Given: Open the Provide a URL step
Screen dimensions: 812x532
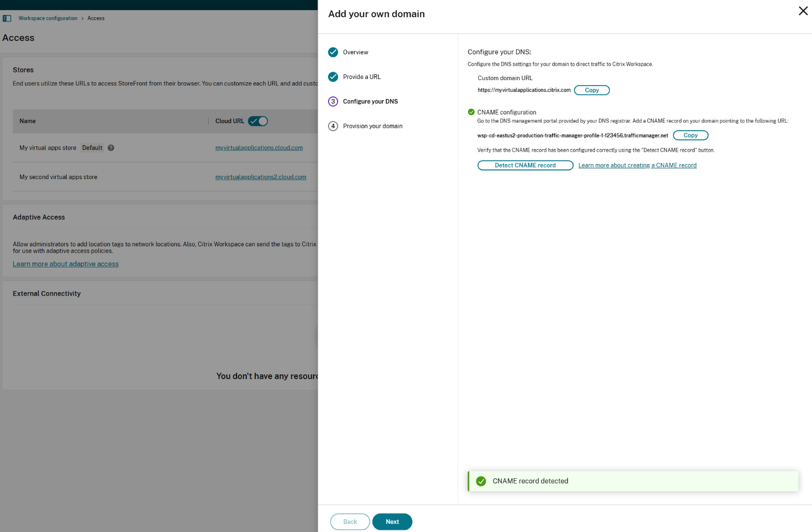Looking at the screenshot, I should pyautogui.click(x=362, y=77).
